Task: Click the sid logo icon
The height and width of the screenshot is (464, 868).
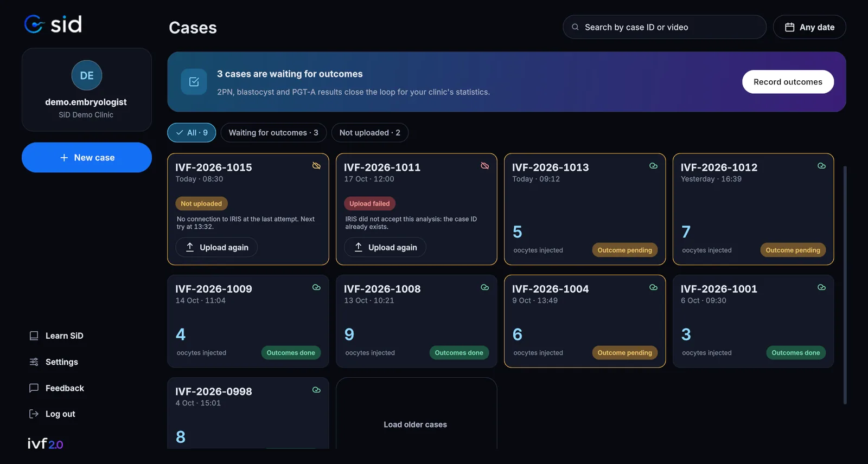Action: pyautogui.click(x=34, y=24)
